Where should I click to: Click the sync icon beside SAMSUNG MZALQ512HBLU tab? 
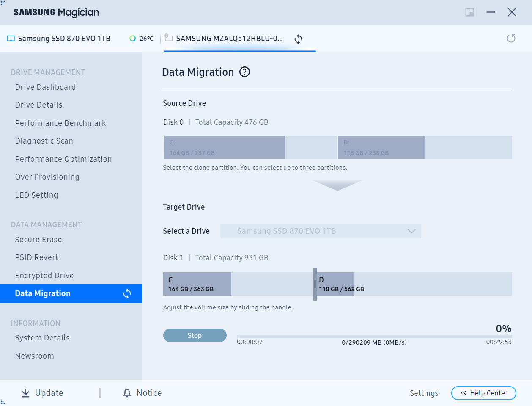(x=298, y=39)
